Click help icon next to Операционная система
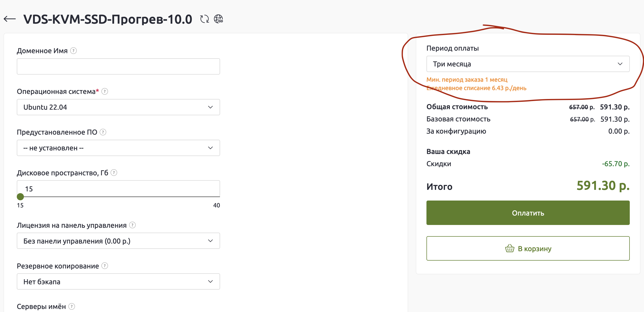 [x=105, y=91]
